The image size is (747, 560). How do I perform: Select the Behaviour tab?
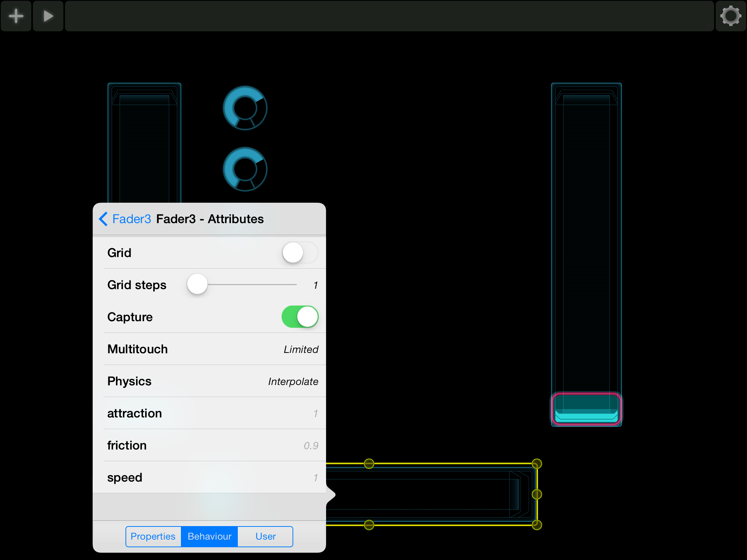209,536
